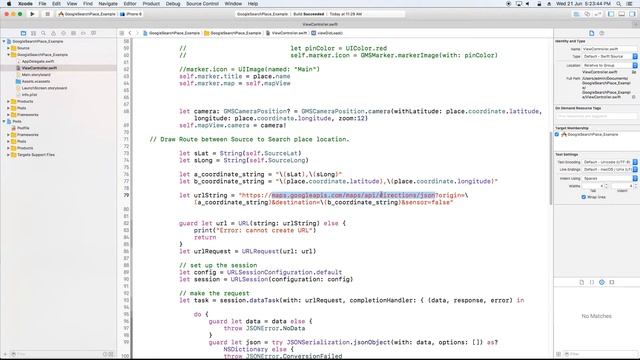
Task: Open the Breakpoint navigator
Action: coord(83,33)
